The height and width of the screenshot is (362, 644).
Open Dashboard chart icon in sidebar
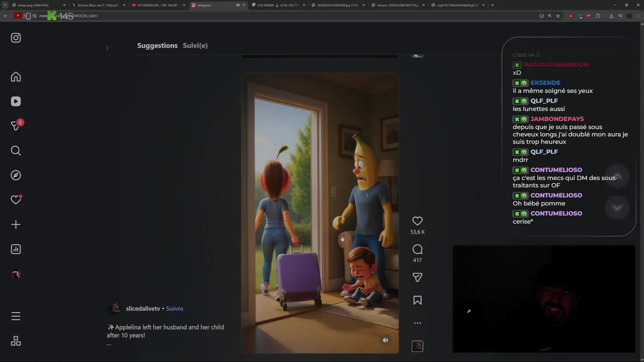point(16,249)
